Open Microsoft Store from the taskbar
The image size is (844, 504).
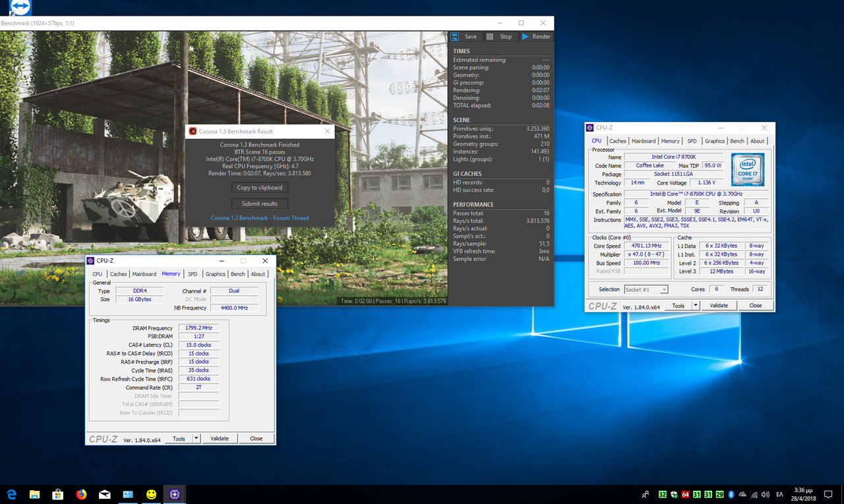point(58,494)
